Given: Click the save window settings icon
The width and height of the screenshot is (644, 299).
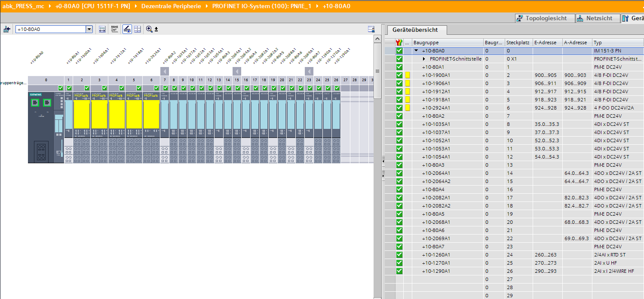Looking at the screenshot, I should [371, 29].
